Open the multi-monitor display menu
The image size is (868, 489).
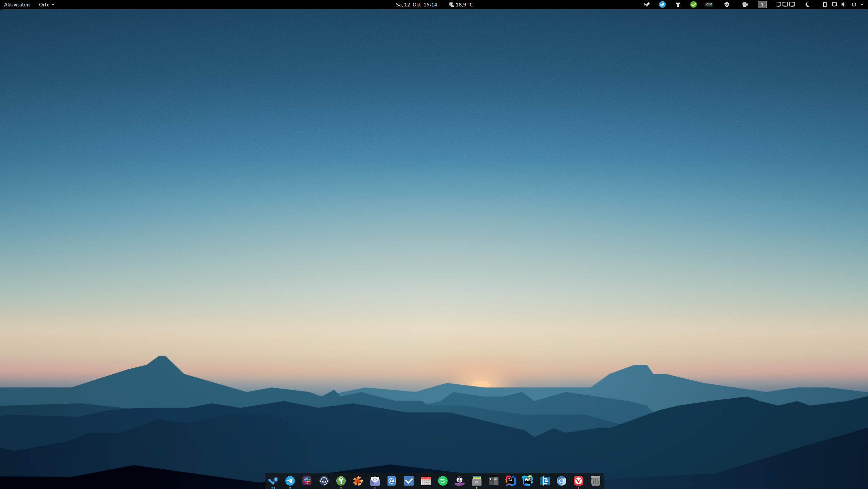pyautogui.click(x=785, y=4)
